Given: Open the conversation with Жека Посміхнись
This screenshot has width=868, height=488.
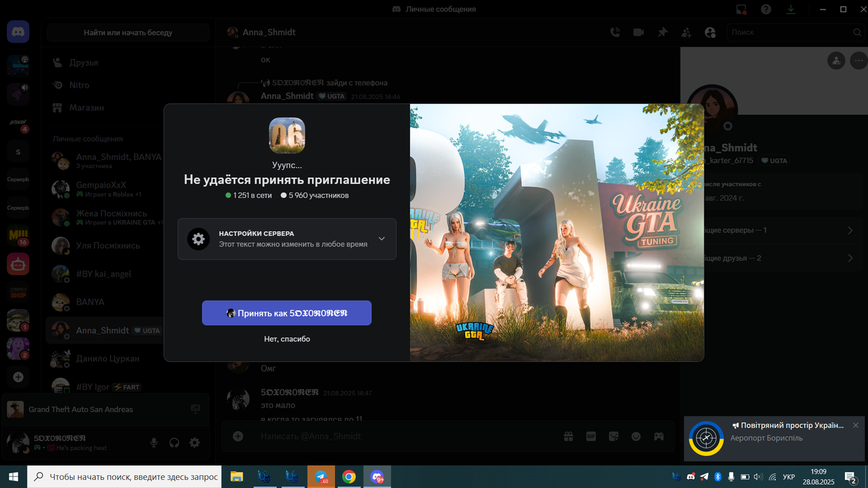Looking at the screenshot, I should (x=105, y=218).
